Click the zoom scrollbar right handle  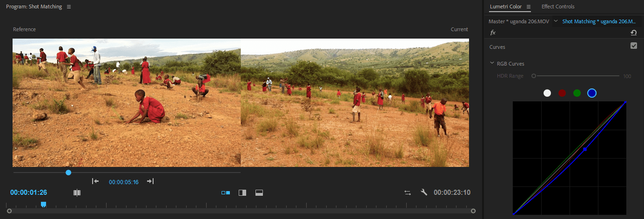point(473,211)
